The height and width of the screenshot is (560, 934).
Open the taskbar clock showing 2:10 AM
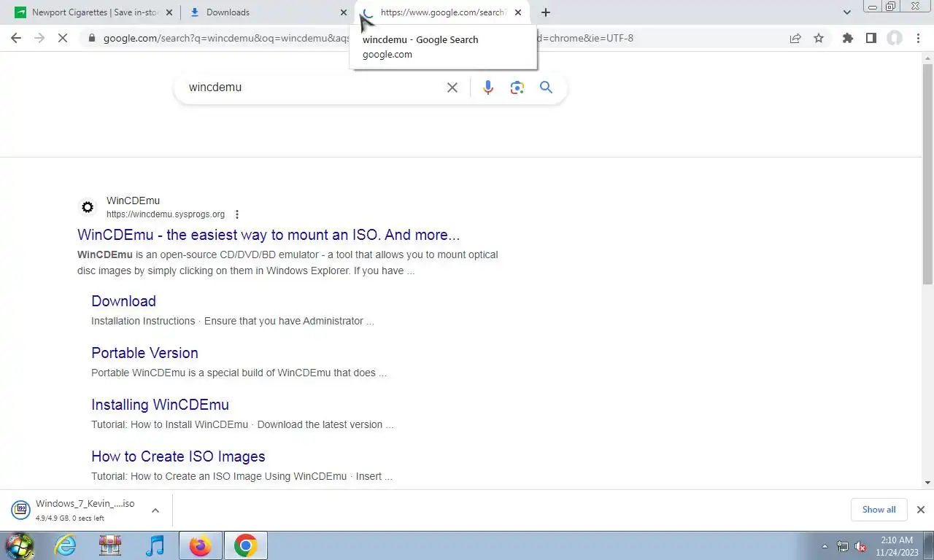[x=897, y=546]
